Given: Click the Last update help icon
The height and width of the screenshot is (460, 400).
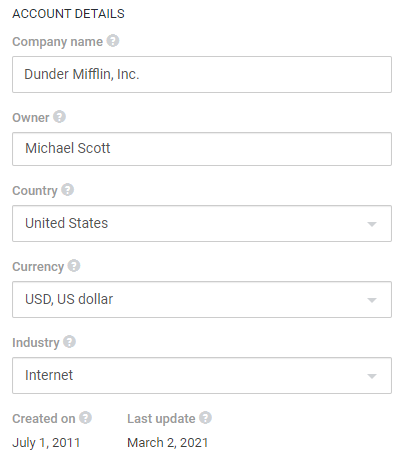Looking at the screenshot, I should [x=205, y=418].
